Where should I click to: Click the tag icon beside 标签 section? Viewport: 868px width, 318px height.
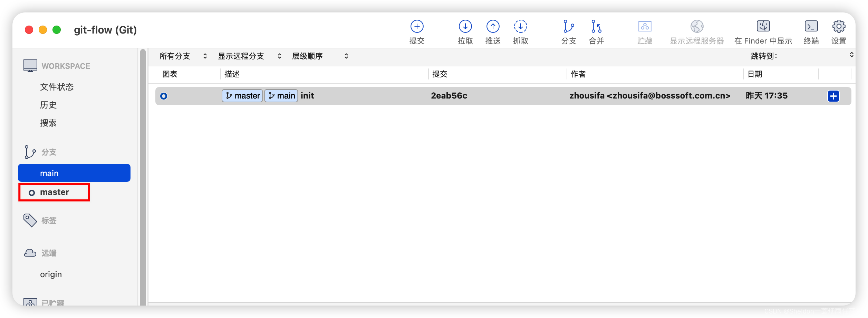30,220
